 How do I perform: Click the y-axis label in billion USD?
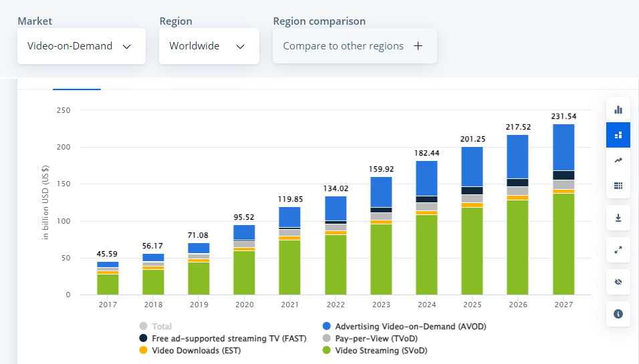coord(45,202)
